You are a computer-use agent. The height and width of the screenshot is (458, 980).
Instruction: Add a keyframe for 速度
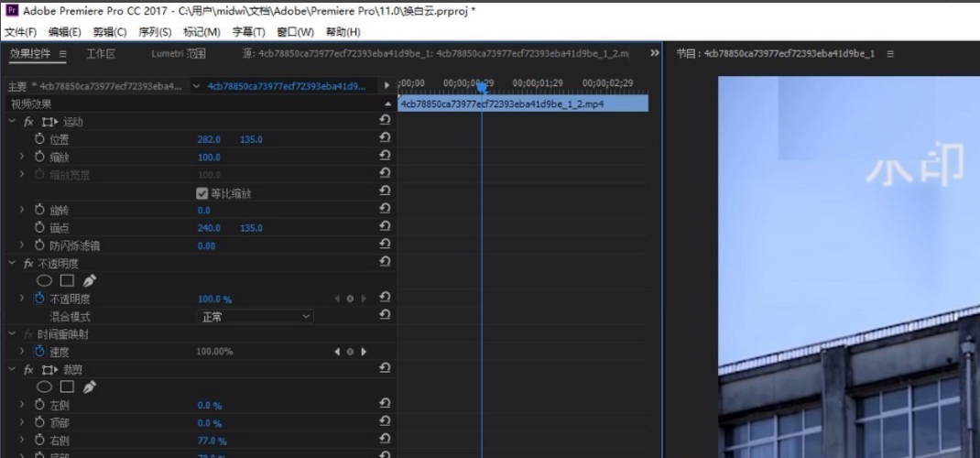[350, 352]
